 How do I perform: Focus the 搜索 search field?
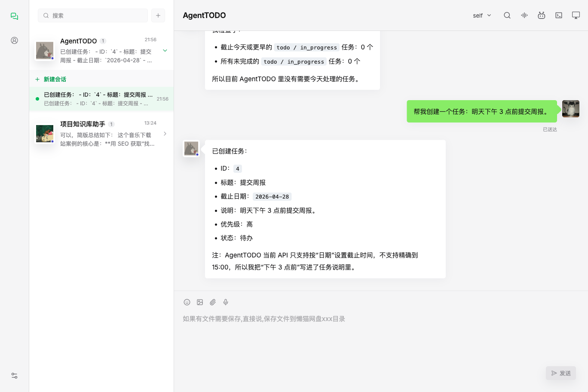pyautogui.click(x=93, y=15)
